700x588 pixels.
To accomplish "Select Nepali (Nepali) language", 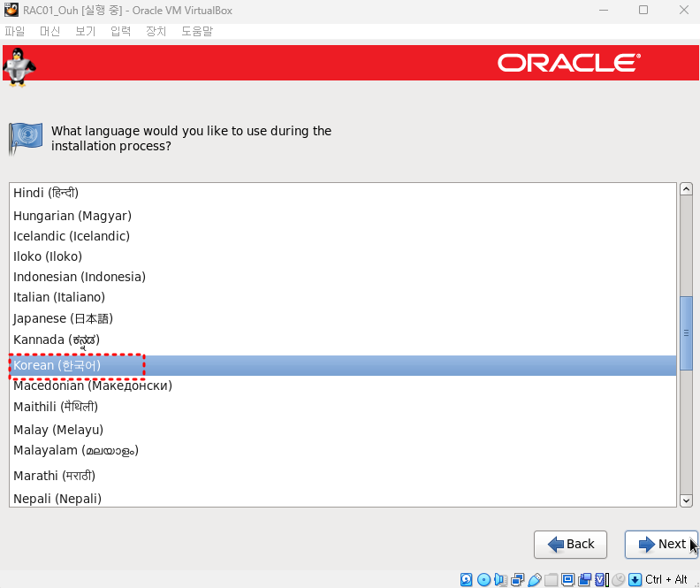I will pyautogui.click(x=343, y=499).
